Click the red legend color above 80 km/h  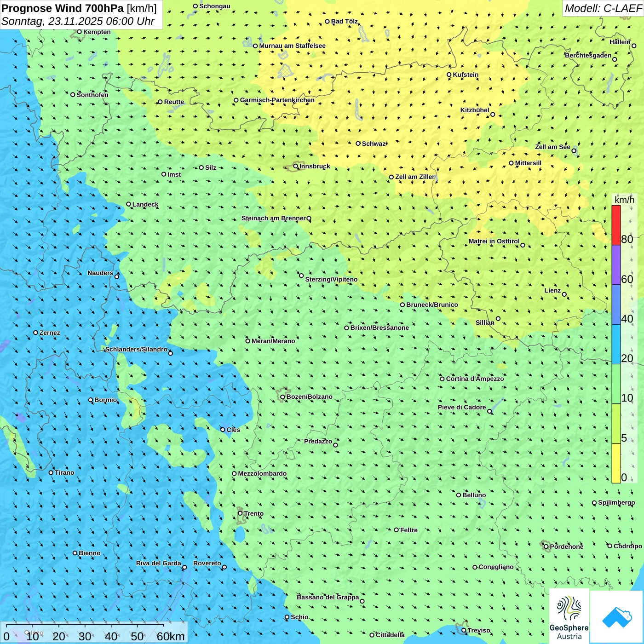pos(616,225)
